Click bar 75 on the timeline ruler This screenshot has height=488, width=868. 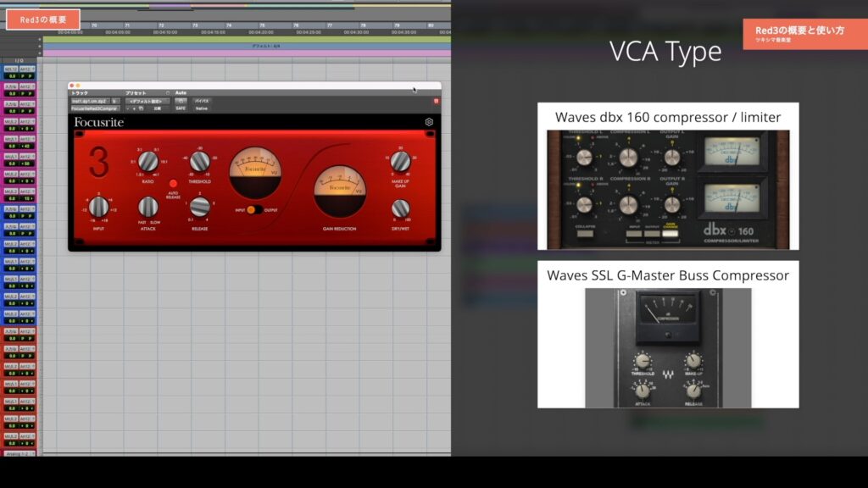point(263,25)
